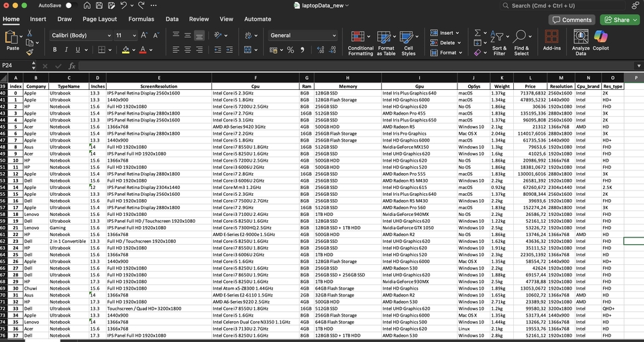Toggle the AutoSave switch
Viewport: 644px width, 342px height.
click(70, 5)
